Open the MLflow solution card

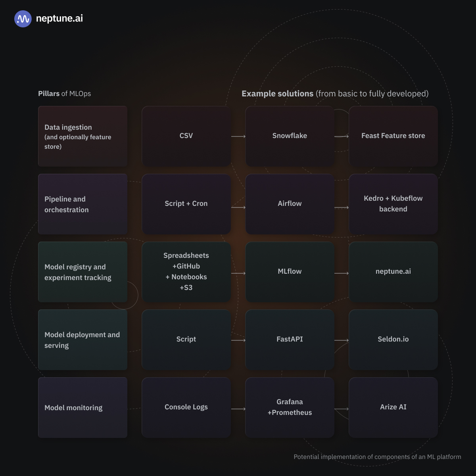click(290, 272)
